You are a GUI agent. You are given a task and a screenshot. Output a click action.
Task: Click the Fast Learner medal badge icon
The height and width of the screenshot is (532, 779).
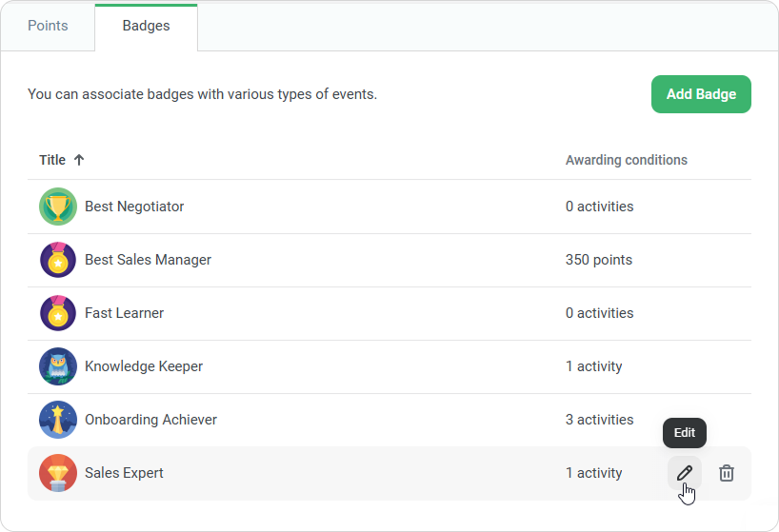point(58,313)
